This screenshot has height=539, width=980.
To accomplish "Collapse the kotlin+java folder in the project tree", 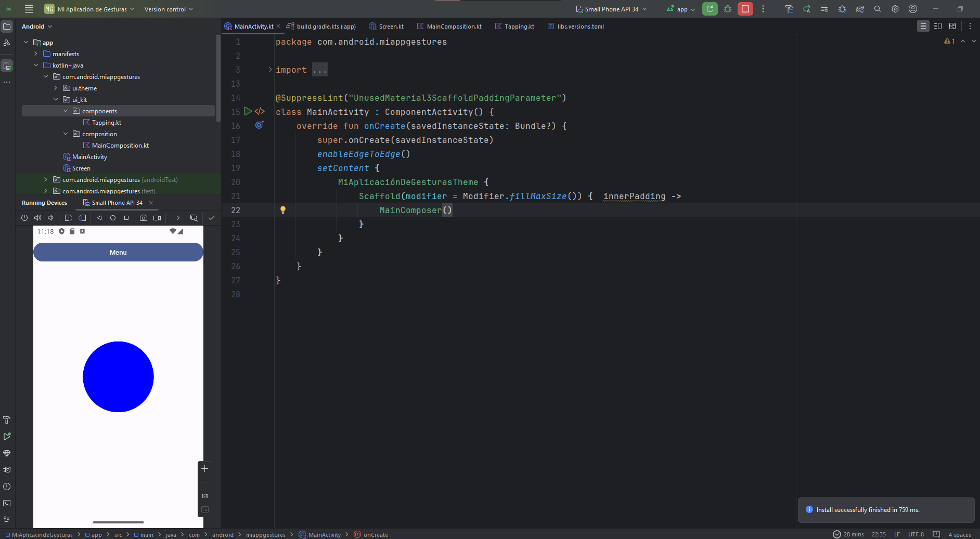I will (36, 65).
